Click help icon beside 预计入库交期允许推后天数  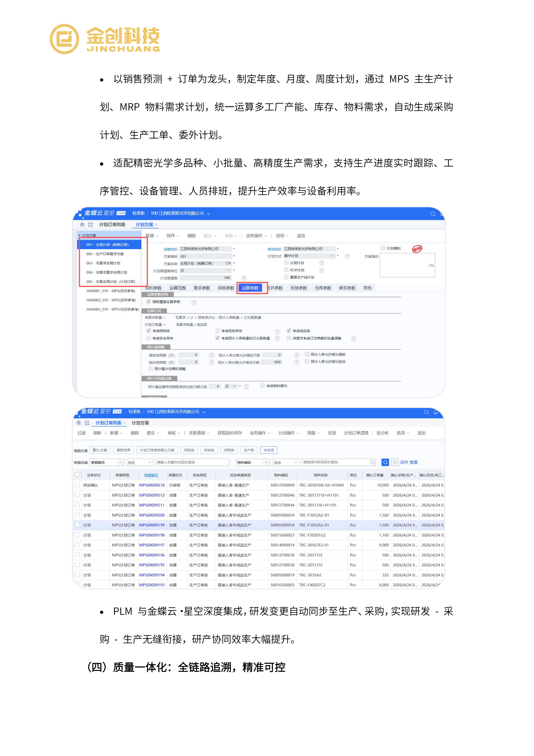[x=297, y=363]
